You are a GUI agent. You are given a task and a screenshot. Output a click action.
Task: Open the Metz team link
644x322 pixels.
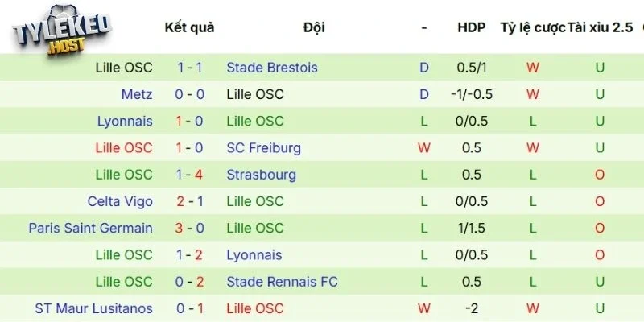(x=137, y=94)
